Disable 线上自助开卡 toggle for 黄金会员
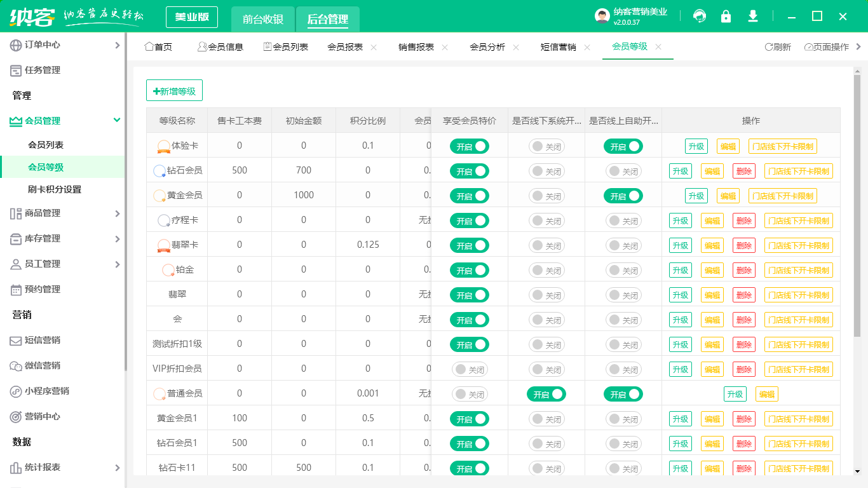Screen dimensions: 868x488 click(x=623, y=196)
